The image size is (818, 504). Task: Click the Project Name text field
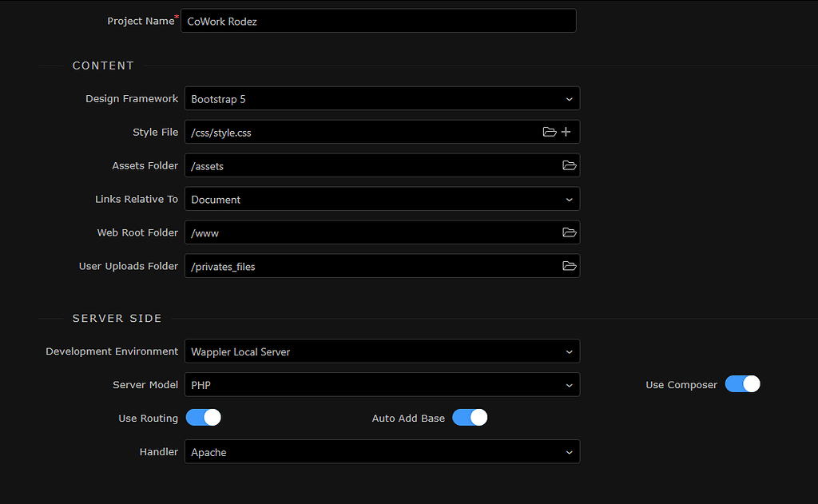[378, 22]
